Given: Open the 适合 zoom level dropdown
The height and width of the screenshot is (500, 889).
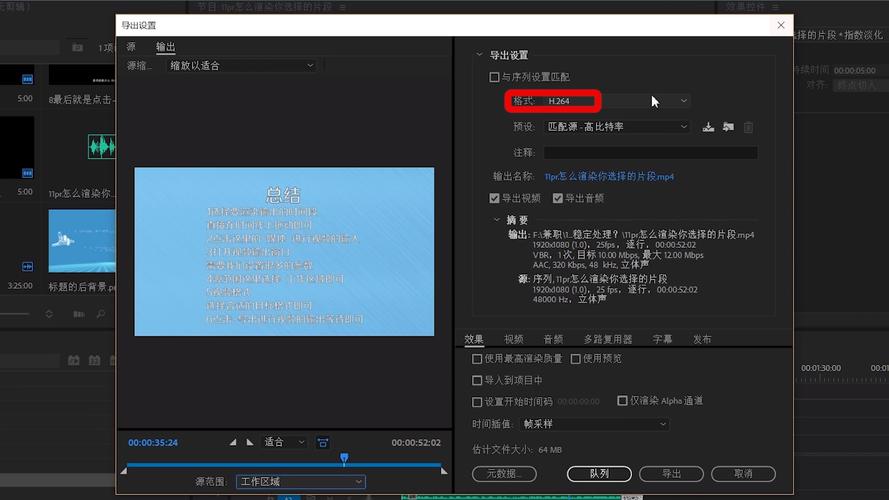Looking at the screenshot, I should (x=284, y=442).
